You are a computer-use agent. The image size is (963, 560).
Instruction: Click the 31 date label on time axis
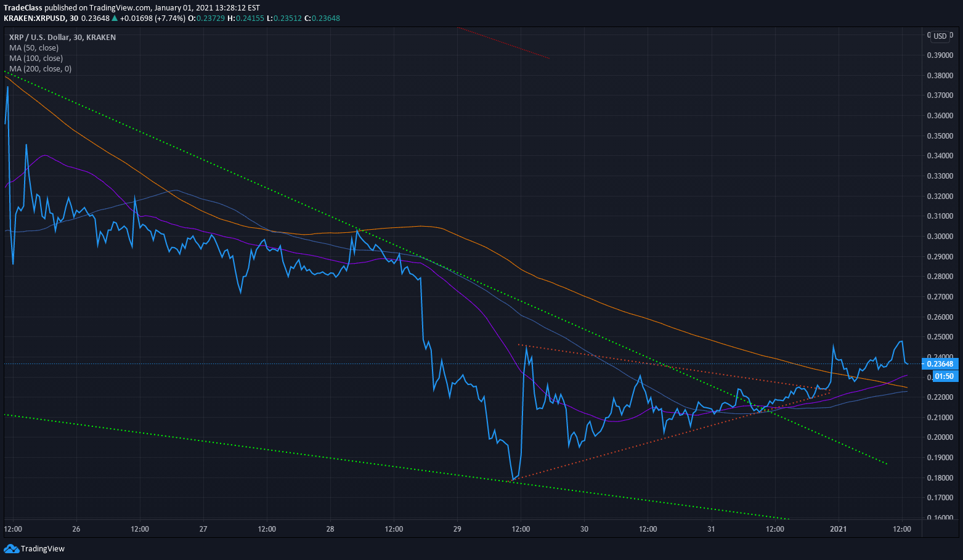point(711,529)
